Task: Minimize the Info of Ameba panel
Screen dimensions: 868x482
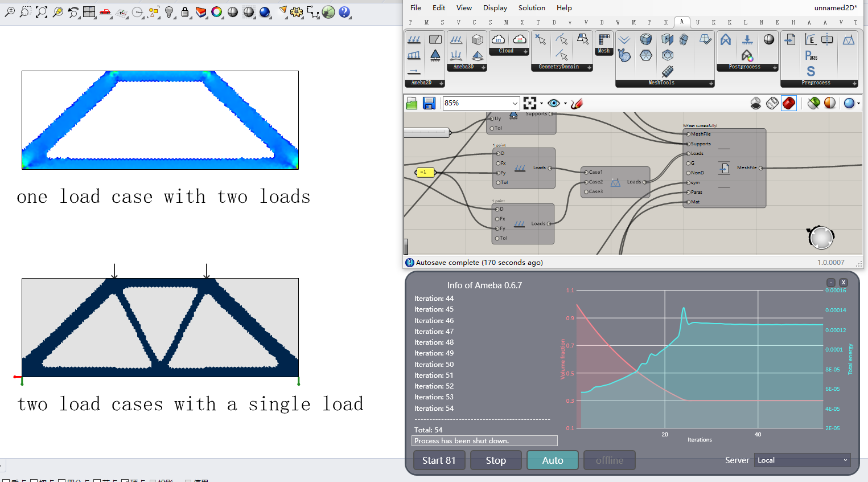Action: (831, 283)
